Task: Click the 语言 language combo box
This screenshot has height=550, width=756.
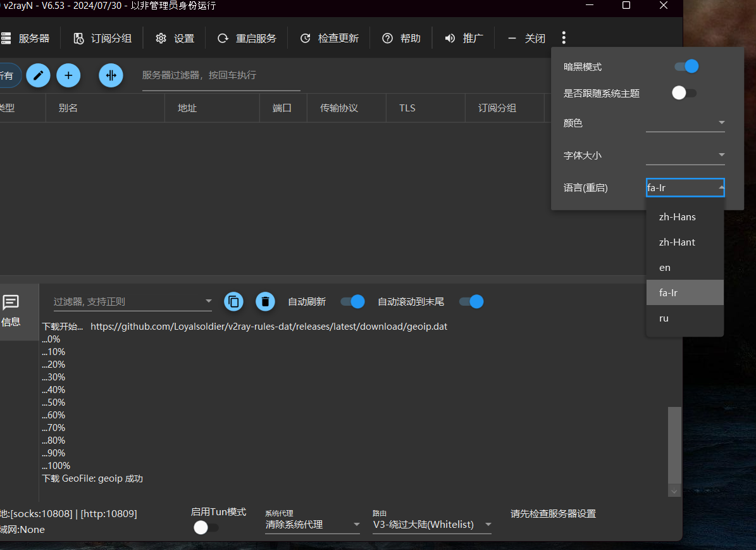Action: (x=685, y=188)
